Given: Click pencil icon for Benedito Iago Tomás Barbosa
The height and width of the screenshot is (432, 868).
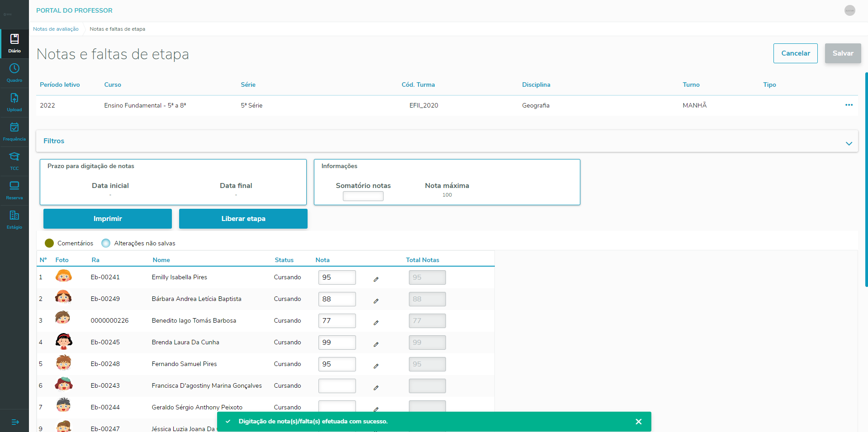Looking at the screenshot, I should pyautogui.click(x=376, y=323).
